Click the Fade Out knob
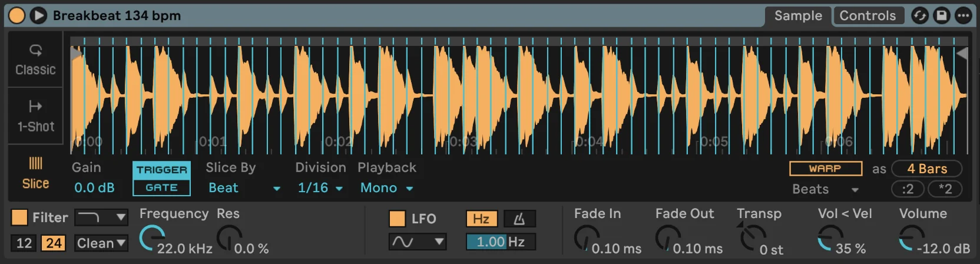The image size is (980, 264). click(668, 237)
